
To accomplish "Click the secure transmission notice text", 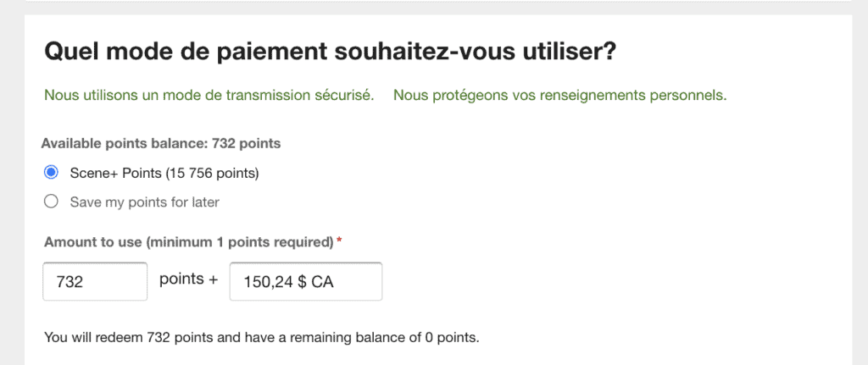I will [209, 95].
